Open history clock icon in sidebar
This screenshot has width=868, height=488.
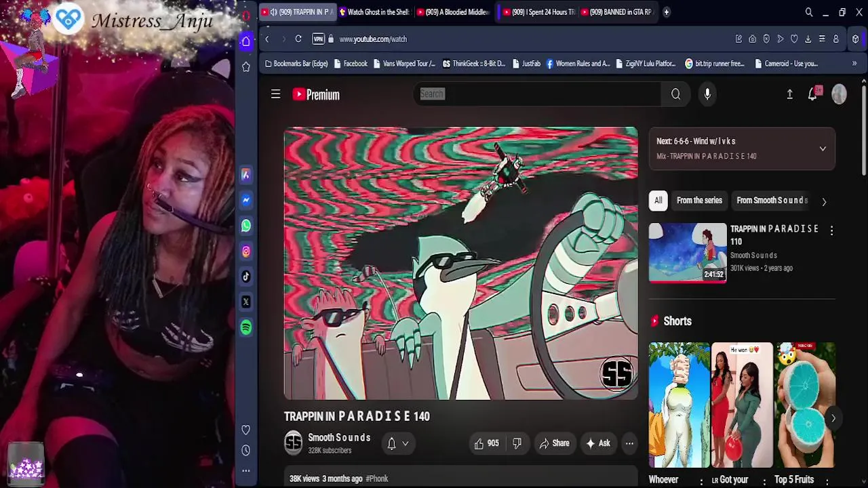(246, 450)
